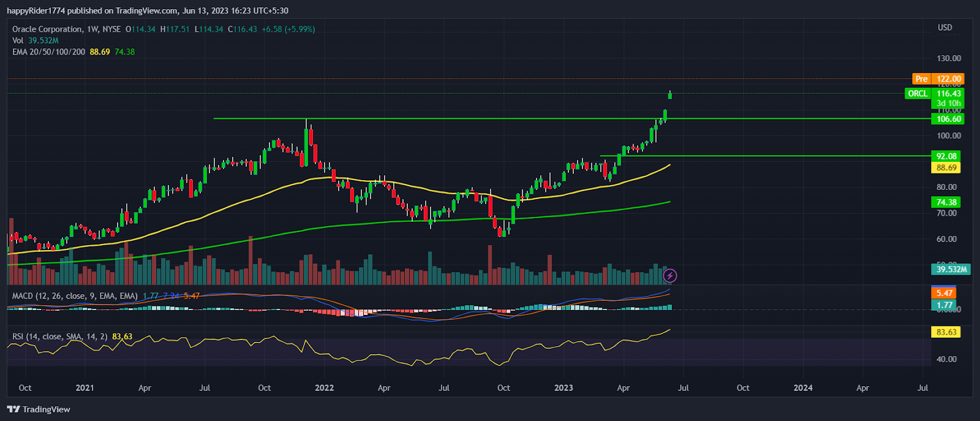Click the teal 1.77 MACD histogram tag

(x=944, y=305)
